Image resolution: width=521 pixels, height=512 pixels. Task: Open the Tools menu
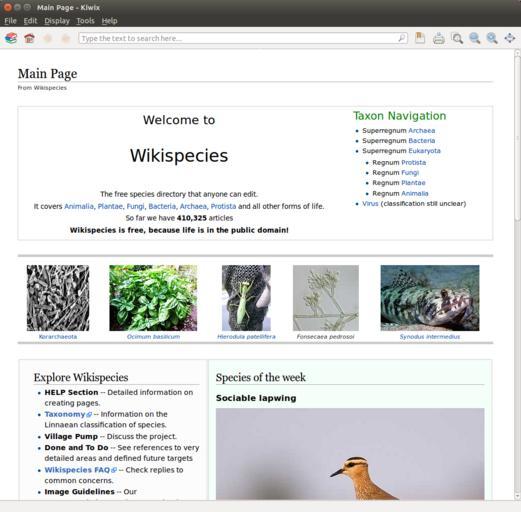click(x=85, y=21)
